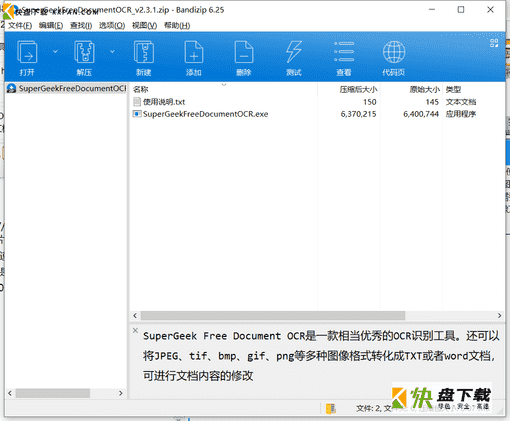Image resolution: width=510 pixels, height=421 pixels.
Task: Open the File (文件) menu
Action: pyautogui.click(x=20, y=25)
